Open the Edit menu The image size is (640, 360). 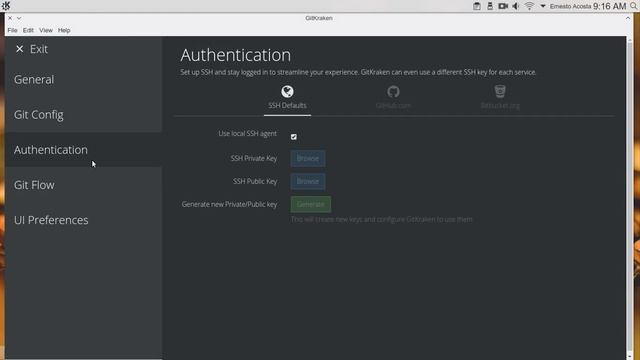(x=28, y=30)
